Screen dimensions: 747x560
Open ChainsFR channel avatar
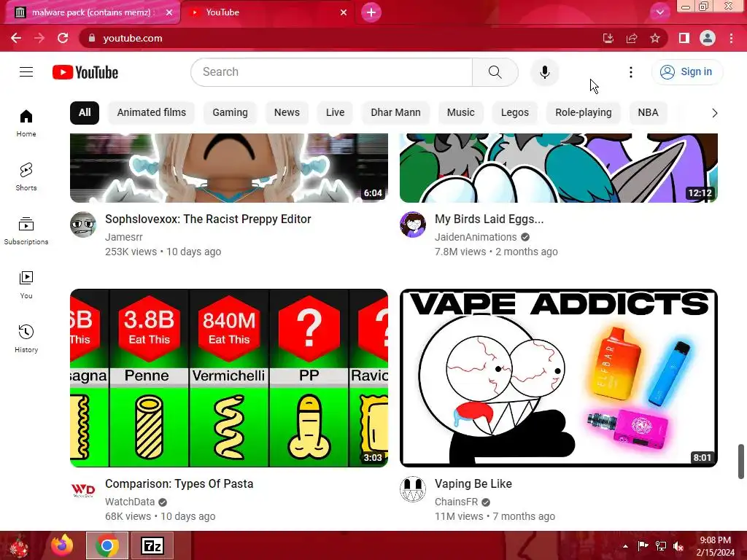(413, 489)
